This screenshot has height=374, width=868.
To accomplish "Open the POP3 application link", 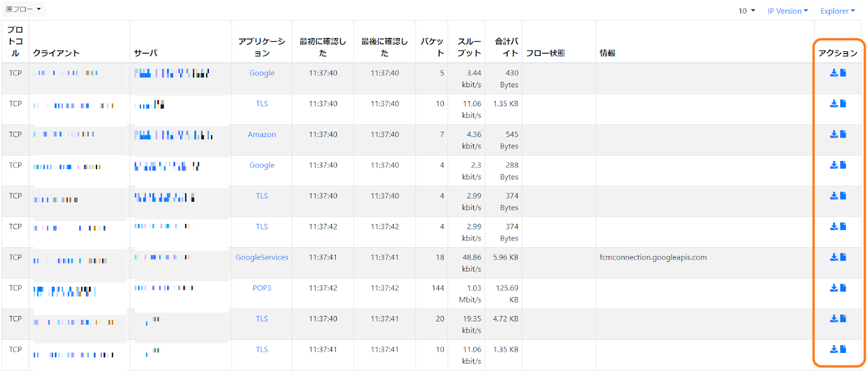I will pyautogui.click(x=261, y=288).
